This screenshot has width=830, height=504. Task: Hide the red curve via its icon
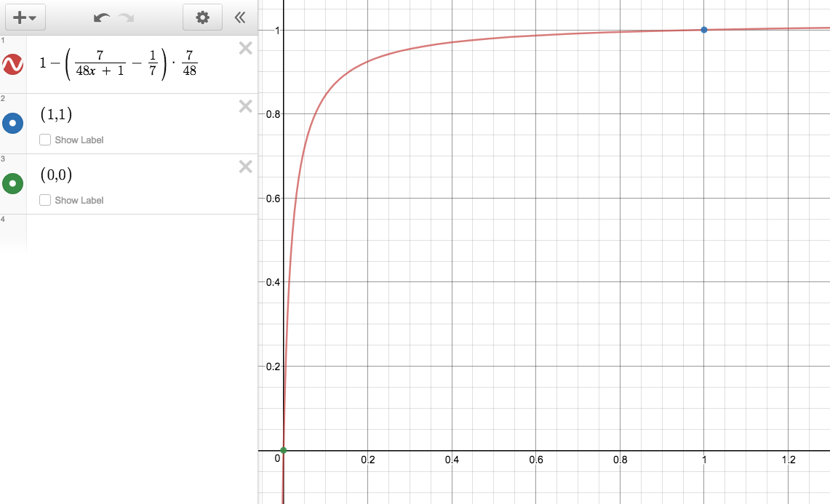13,64
